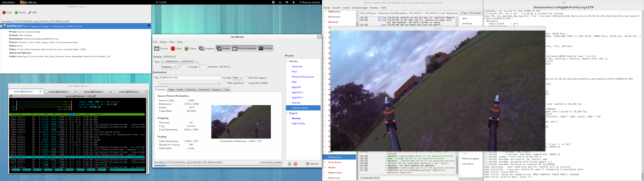644x181 pixels.
Task: Open Help menu in HandBrake
Action: tap(180, 42)
